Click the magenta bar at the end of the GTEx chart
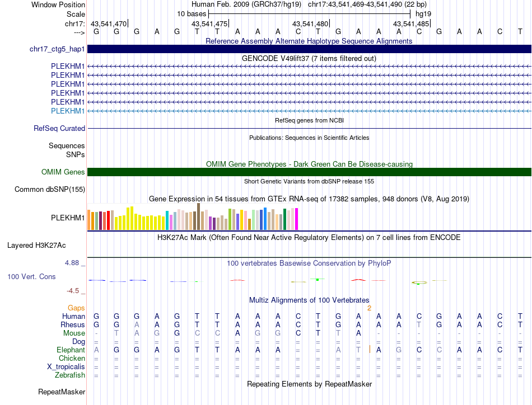 [x=296, y=219]
